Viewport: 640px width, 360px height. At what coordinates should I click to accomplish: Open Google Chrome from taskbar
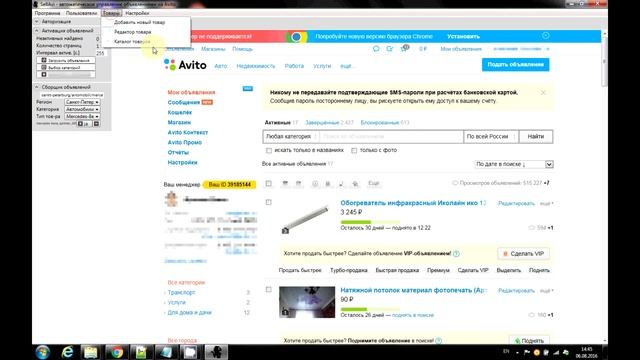117,352
